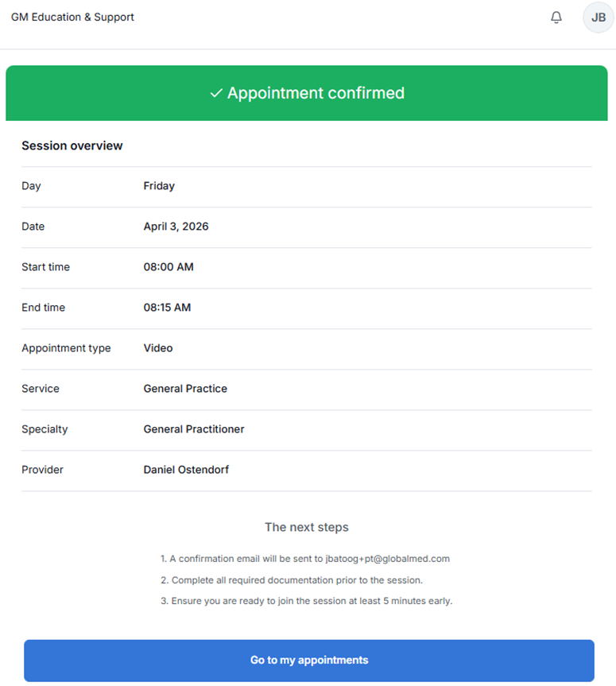Click The next steps heading
Viewport: 616px width, 686px height.
coord(307,527)
